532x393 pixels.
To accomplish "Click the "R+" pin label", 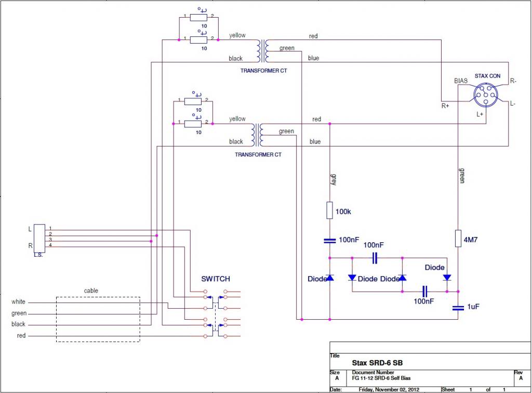I will pyautogui.click(x=445, y=106).
